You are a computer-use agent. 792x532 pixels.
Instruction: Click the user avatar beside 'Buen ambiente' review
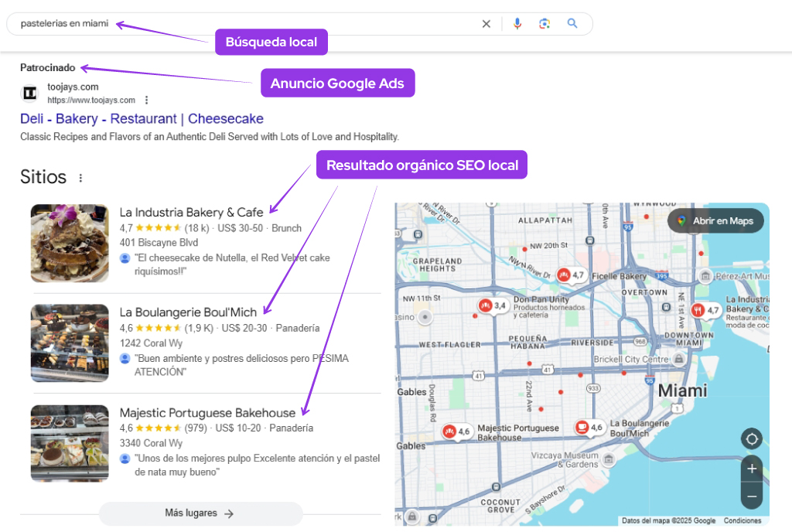[x=125, y=358]
